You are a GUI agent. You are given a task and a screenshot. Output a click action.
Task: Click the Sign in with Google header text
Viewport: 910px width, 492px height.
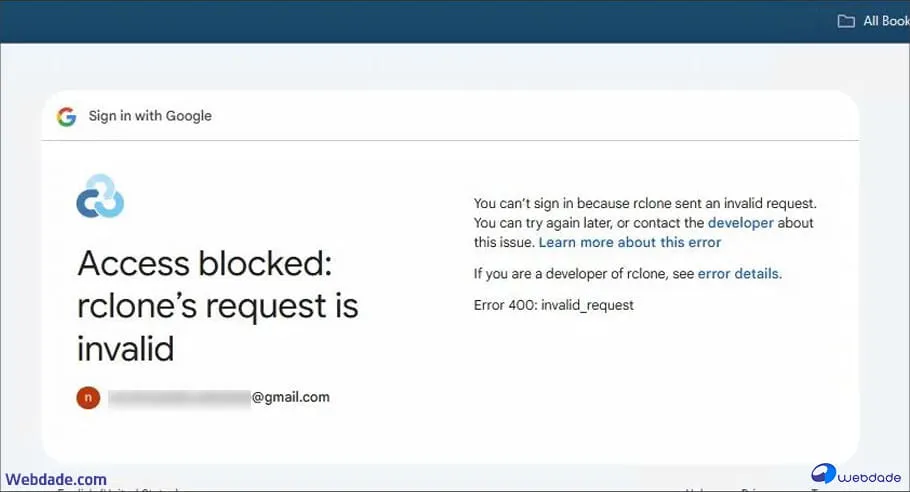[150, 116]
